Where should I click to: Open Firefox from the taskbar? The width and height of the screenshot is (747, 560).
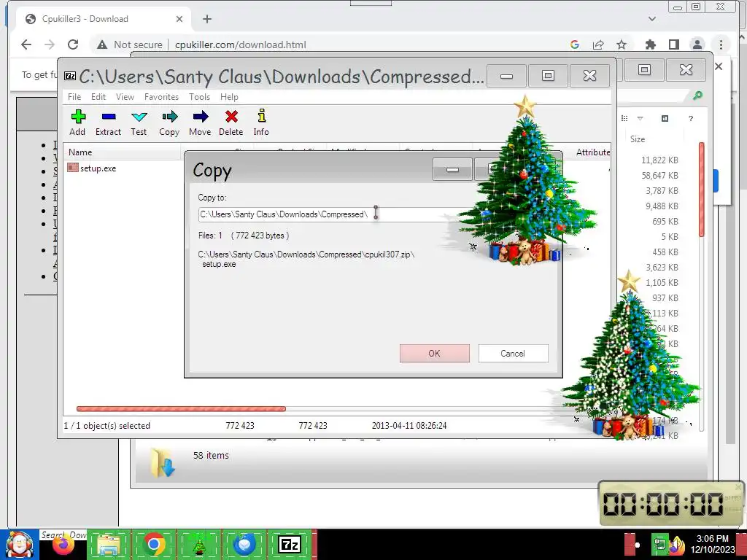[x=63, y=545]
